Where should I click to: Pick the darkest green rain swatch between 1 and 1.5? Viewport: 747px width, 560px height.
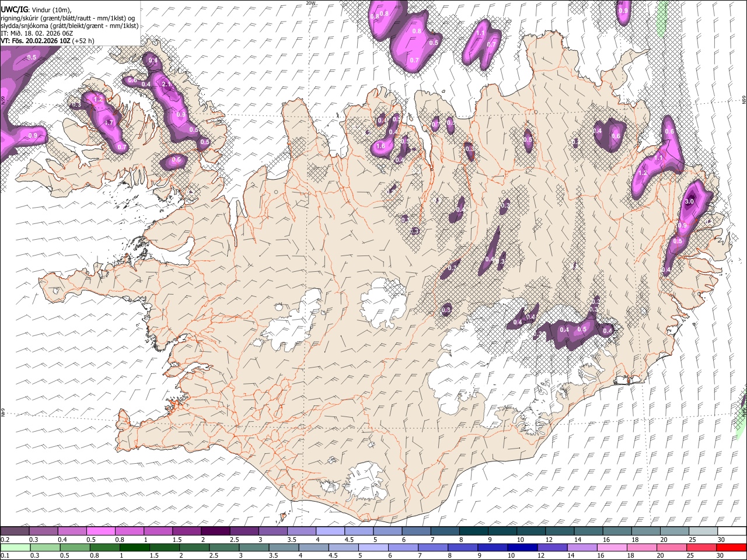135,547
